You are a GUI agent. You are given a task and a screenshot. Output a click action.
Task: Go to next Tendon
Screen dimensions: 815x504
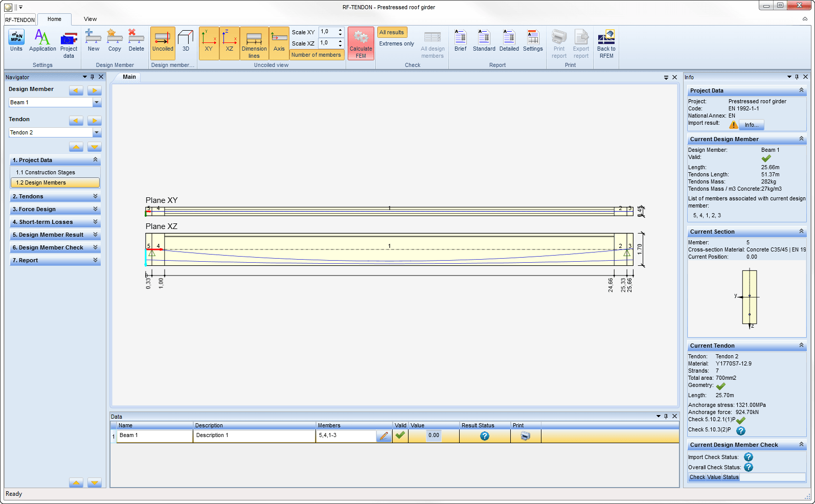(95, 121)
